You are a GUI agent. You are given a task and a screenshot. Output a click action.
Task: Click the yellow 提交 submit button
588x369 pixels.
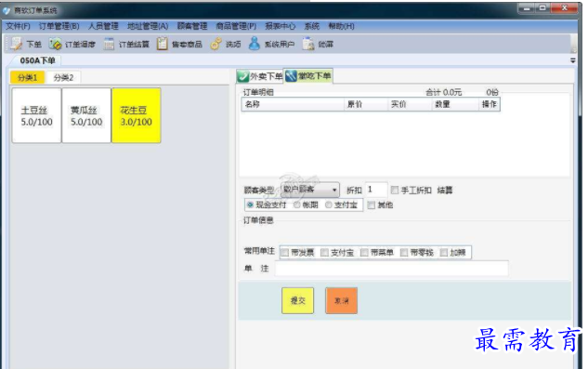coord(298,300)
